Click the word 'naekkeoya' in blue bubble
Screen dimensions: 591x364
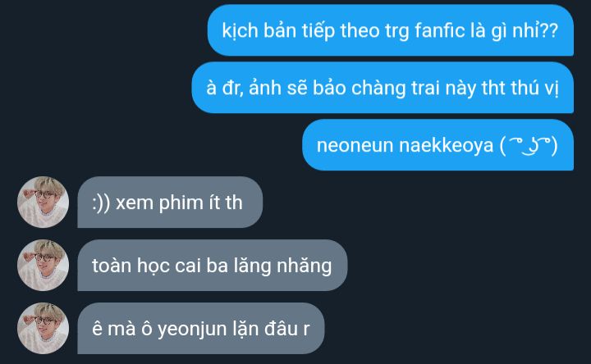coord(446,146)
